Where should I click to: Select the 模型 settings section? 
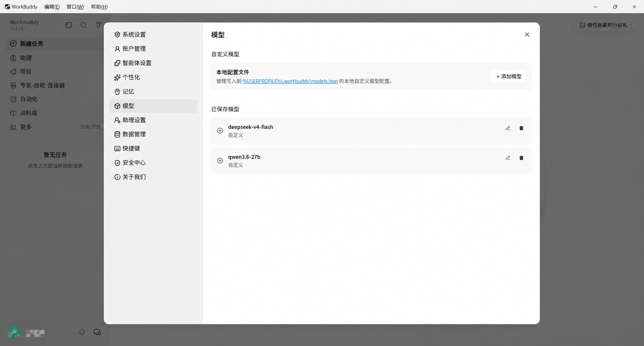click(153, 106)
